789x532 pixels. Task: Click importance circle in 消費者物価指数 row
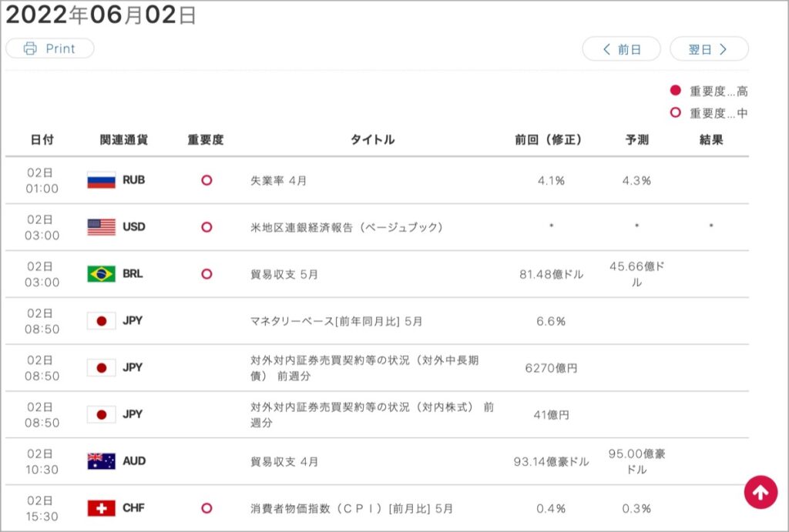pyautogui.click(x=206, y=508)
